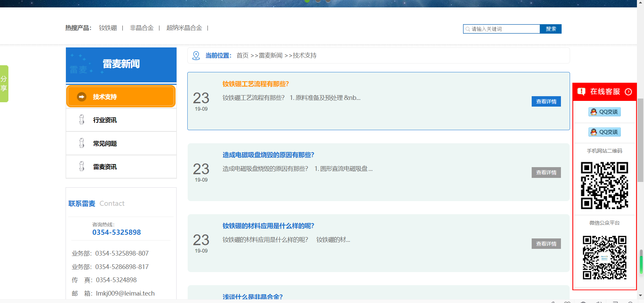Click the hotline number 0354-5325898
The image size is (644, 303).
[117, 232]
